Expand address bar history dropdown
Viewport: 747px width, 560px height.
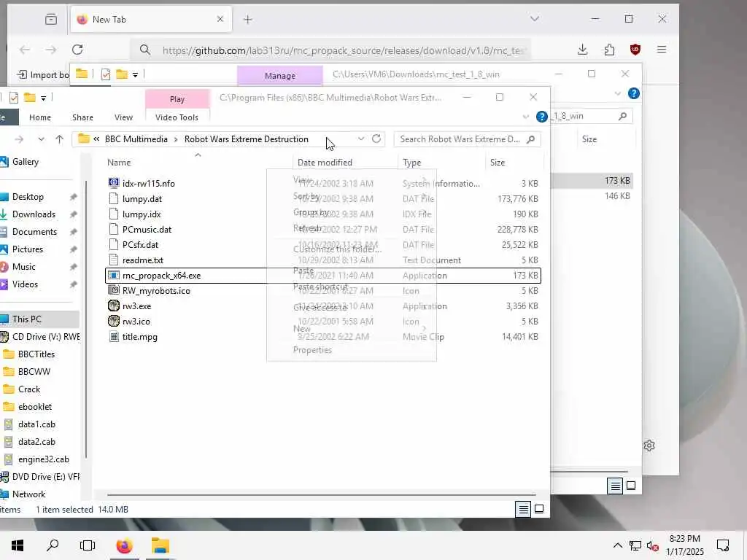click(x=361, y=139)
